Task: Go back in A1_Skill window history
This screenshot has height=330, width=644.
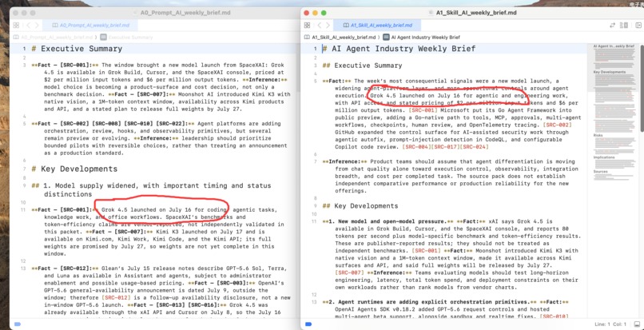Action: pos(320,26)
